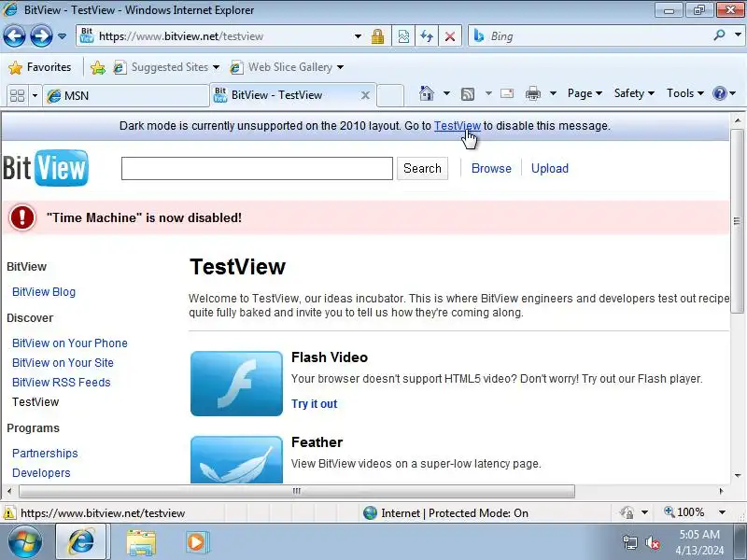Click the BitView logo
747x560 pixels.
pos(46,168)
